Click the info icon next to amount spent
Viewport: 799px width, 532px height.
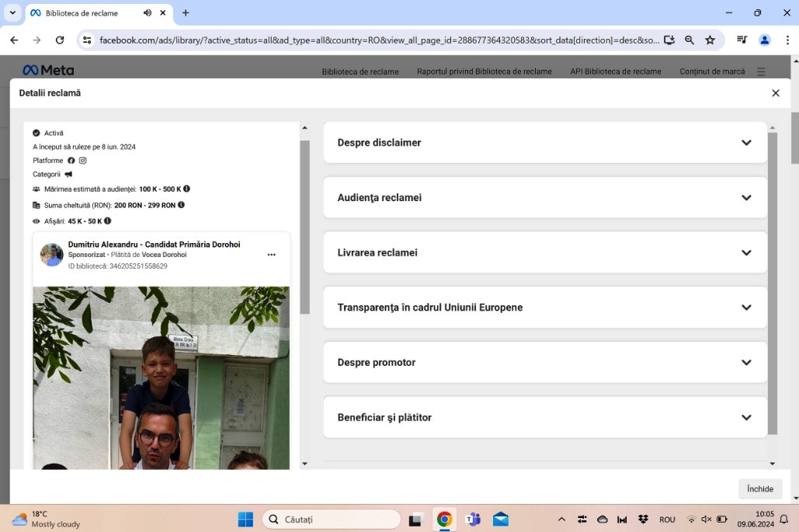181,205
